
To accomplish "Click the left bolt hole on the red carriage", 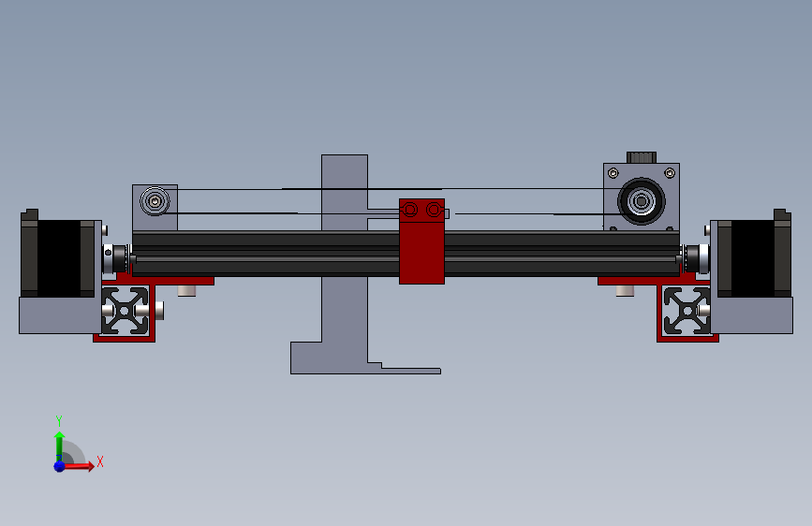I will tap(410, 210).
